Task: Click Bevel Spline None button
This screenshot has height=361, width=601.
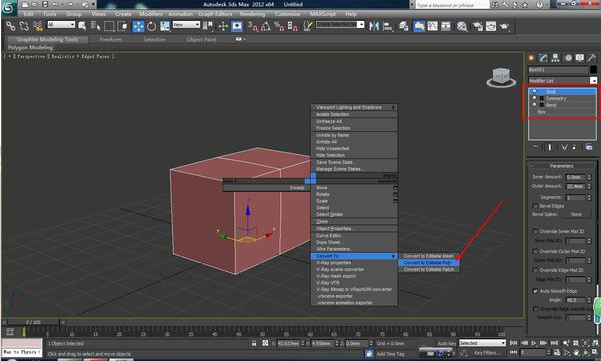Action: [x=576, y=215]
